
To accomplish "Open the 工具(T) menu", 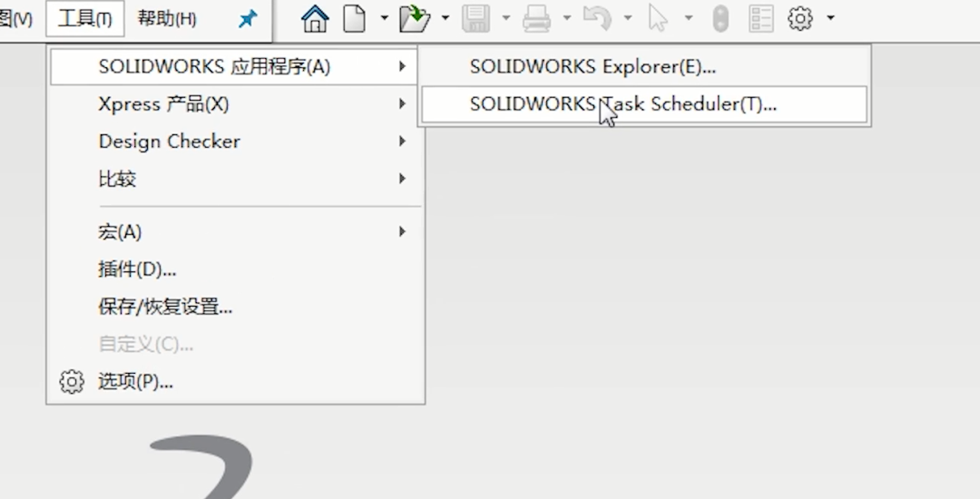I will coord(85,19).
